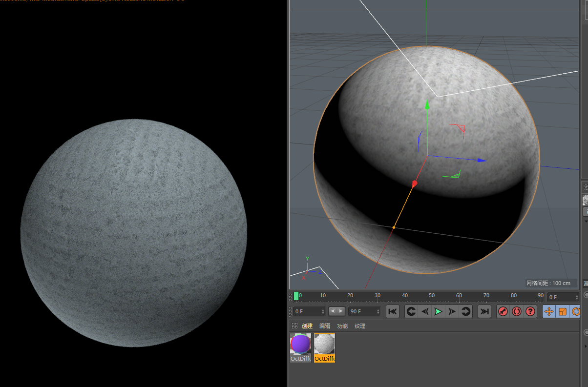Adjust the start frame 0 F stepper arrows
Image resolution: width=588 pixels, height=387 pixels.
(x=322, y=311)
